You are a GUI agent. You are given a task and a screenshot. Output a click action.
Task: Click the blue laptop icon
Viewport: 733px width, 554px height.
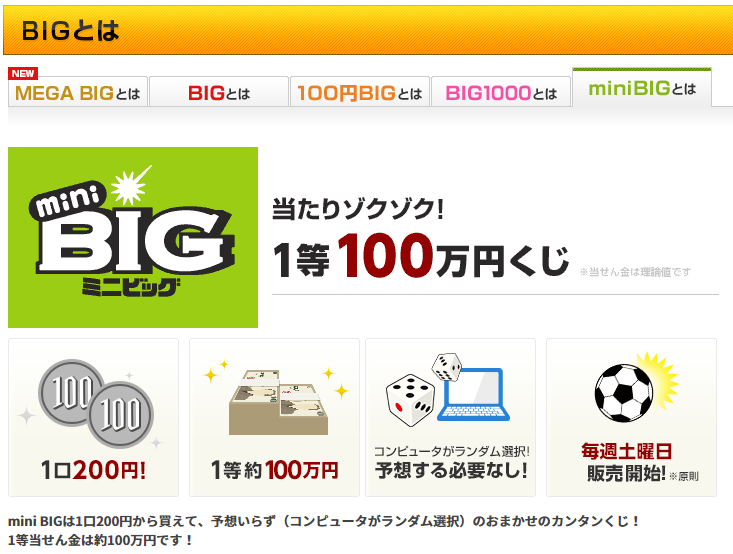point(474,395)
